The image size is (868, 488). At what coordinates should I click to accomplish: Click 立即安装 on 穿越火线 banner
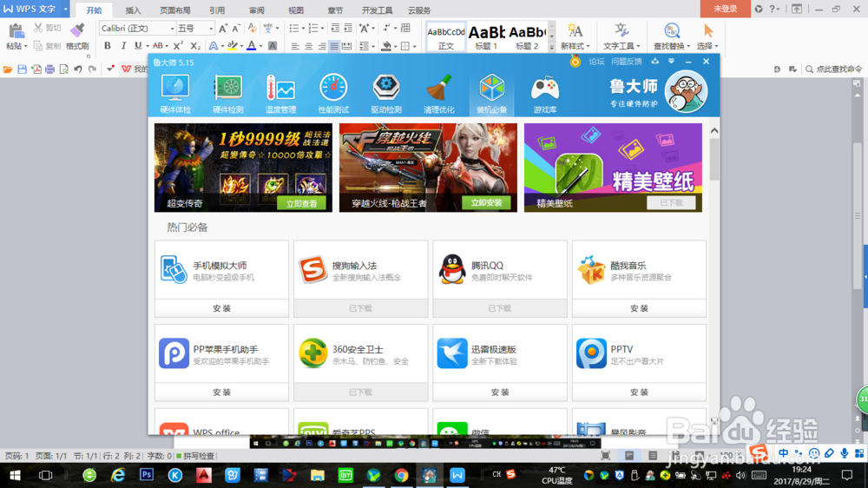pos(487,202)
